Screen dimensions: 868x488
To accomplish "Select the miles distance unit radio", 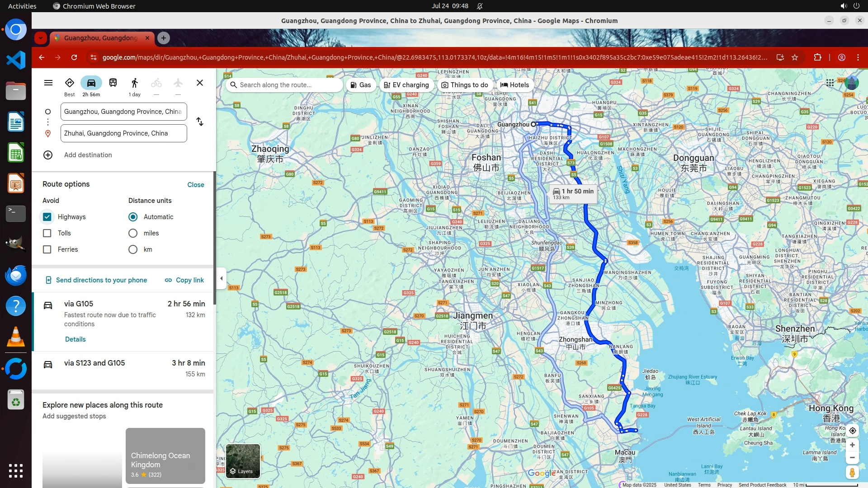I will 133,233.
